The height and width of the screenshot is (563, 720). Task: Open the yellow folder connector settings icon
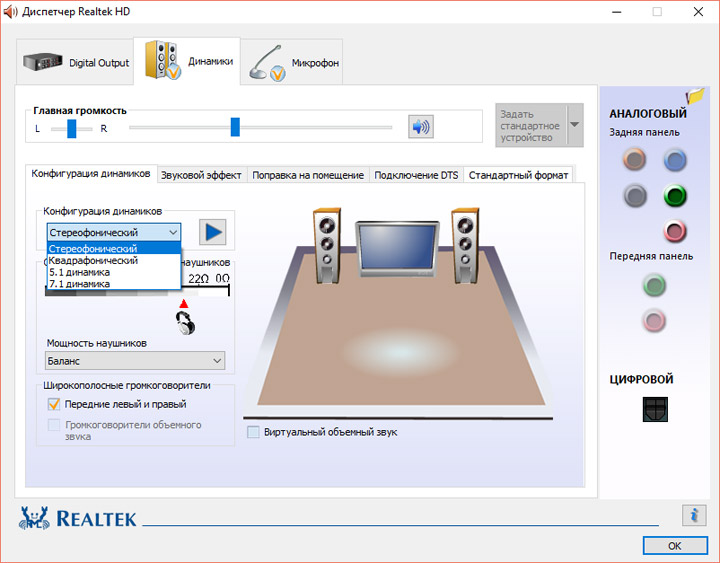[x=695, y=96]
